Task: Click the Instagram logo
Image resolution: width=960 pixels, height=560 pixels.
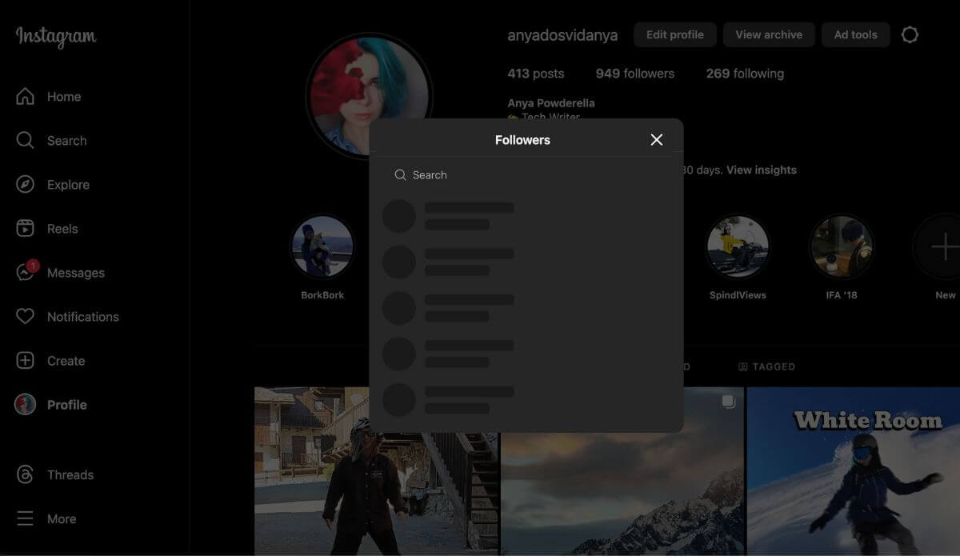Action: point(56,37)
